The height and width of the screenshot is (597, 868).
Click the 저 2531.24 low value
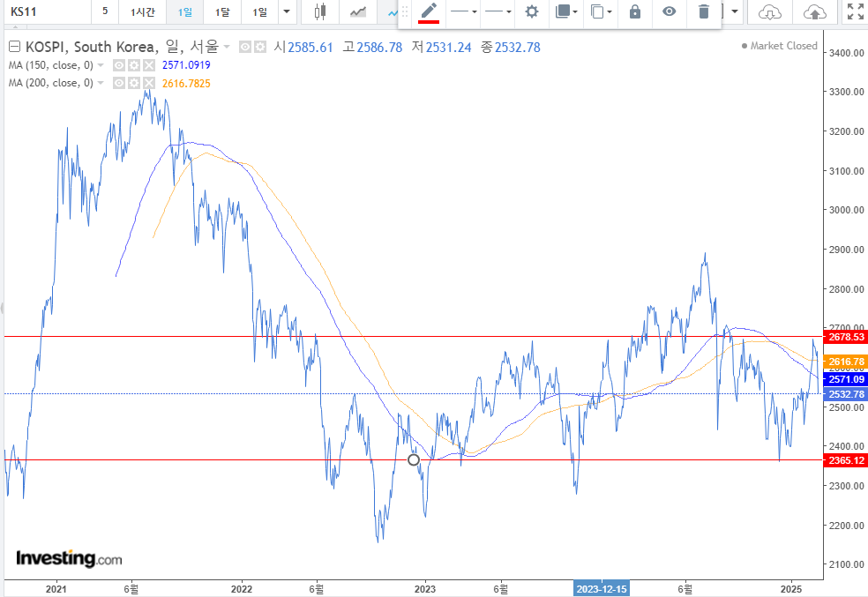pyautogui.click(x=441, y=47)
